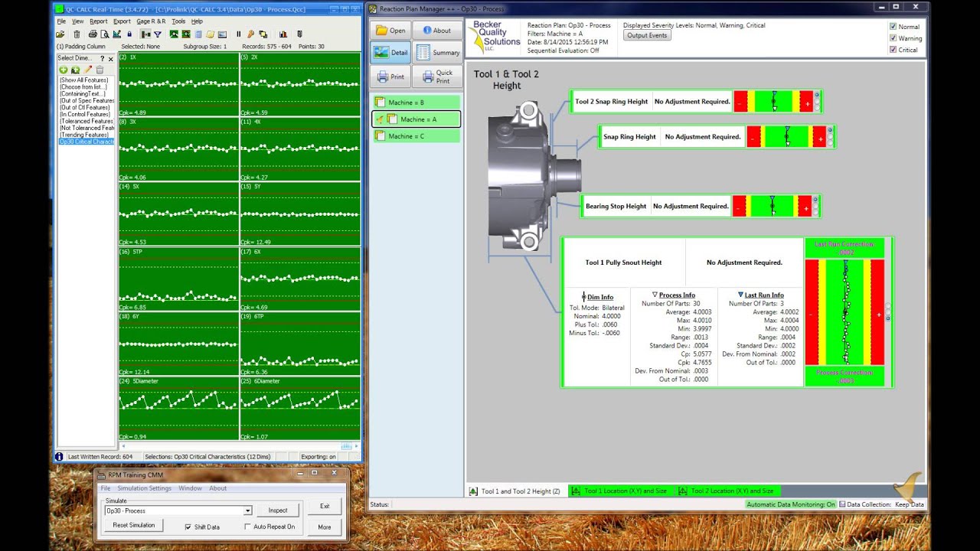980x551 pixels.
Task: Click the Becker Quality Solutions logo
Action: point(495,37)
